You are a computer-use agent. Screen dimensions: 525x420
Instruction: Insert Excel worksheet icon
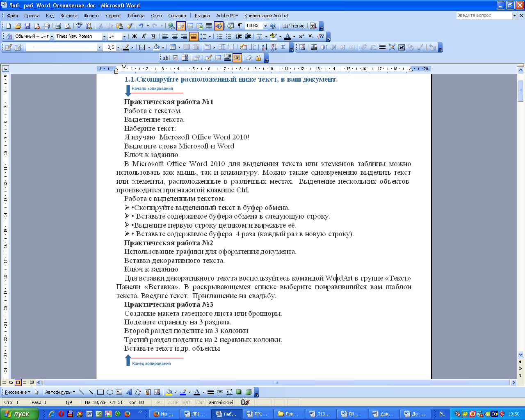click(x=200, y=26)
